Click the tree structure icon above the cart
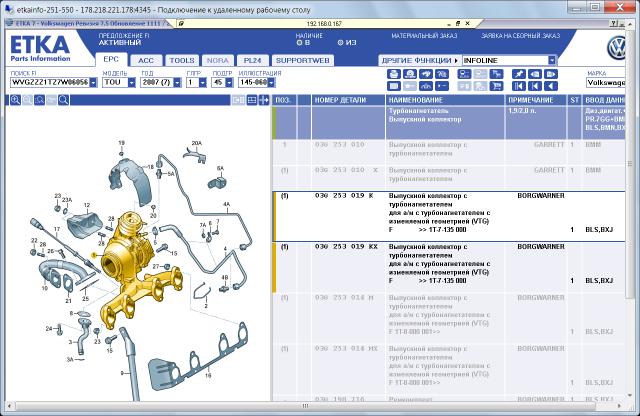Viewport: 640px width, 416px height. tap(496, 74)
